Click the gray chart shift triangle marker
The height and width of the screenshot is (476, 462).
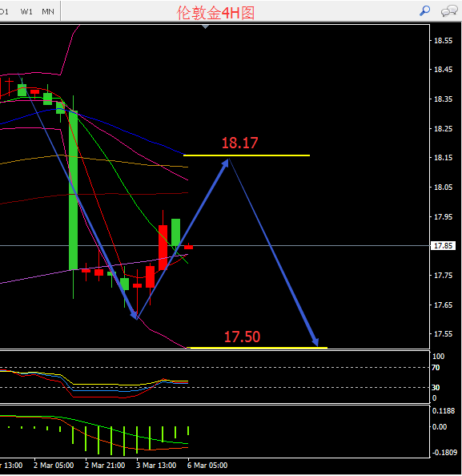205,26
